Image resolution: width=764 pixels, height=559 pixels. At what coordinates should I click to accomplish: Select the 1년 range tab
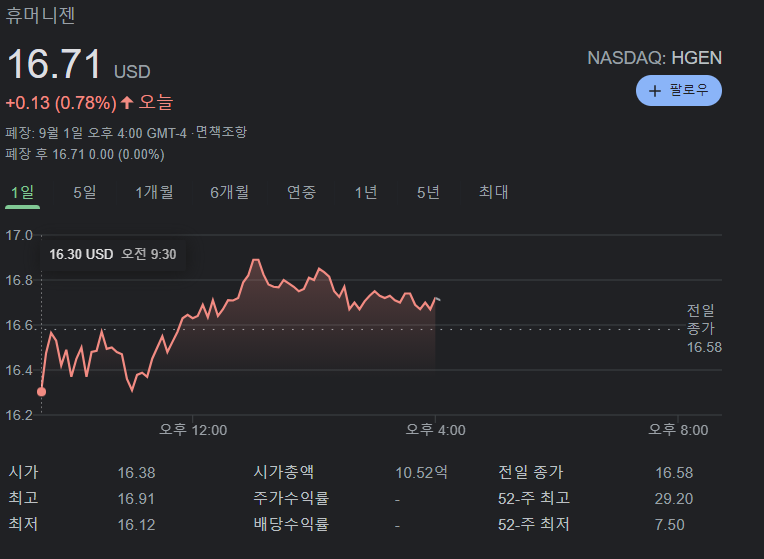[366, 193]
